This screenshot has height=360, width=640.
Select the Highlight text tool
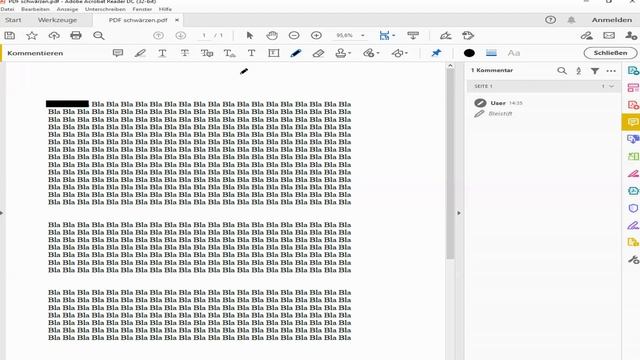(x=140, y=53)
